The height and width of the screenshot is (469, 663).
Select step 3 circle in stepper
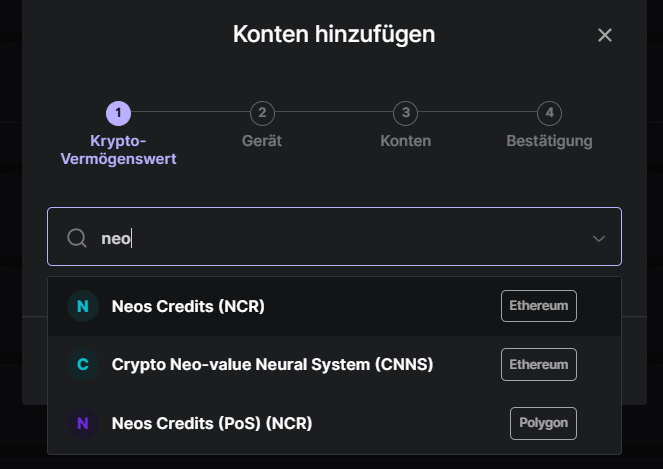point(405,113)
